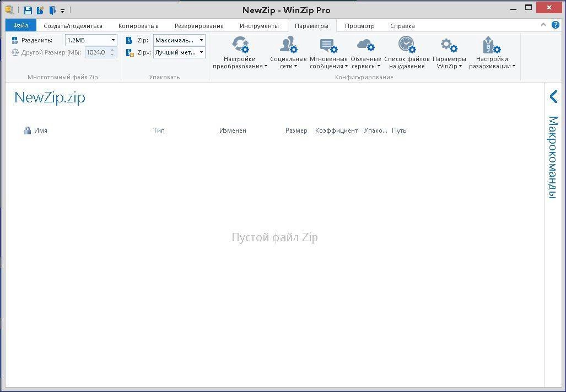Sort by the Имя column header

[x=41, y=130]
